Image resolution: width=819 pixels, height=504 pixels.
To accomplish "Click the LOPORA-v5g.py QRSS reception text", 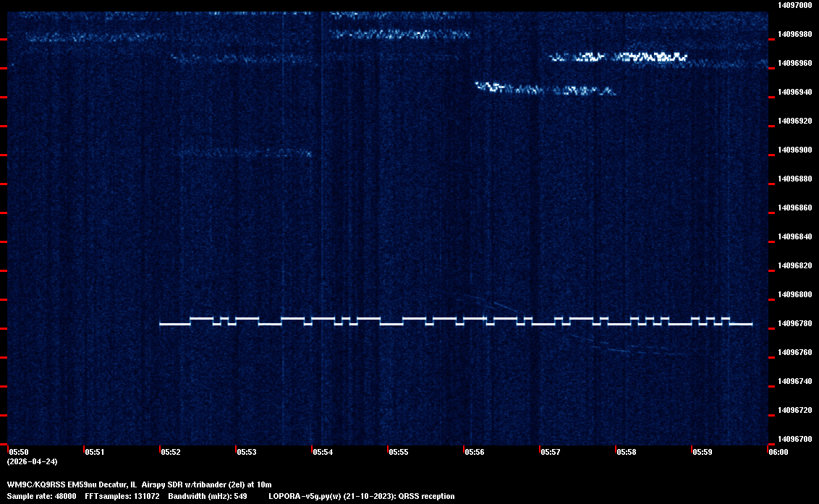I will tap(361, 496).
